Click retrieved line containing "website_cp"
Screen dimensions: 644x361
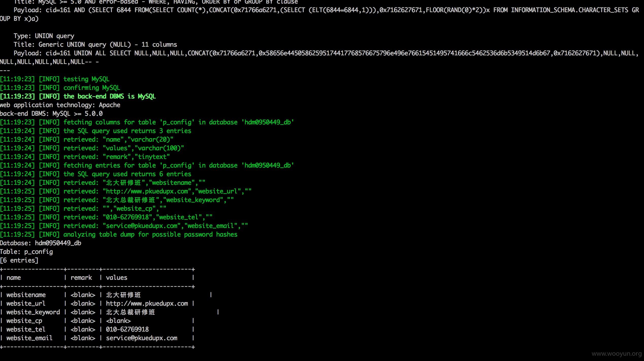tap(83, 209)
